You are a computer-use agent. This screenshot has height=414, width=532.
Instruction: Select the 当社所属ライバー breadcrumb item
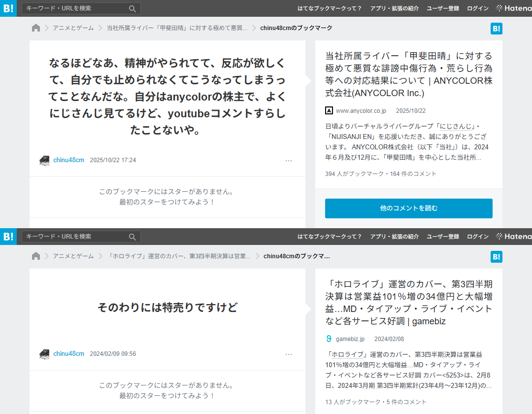tap(177, 28)
